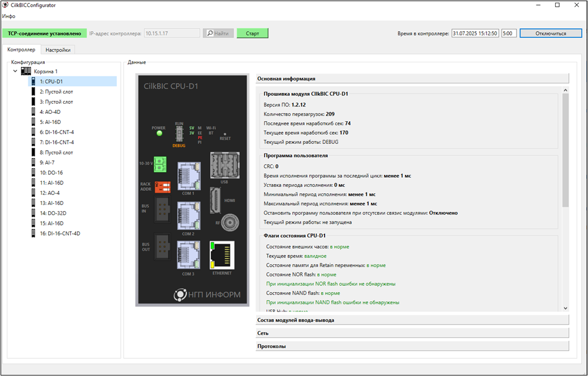Click the BUS OUT connector
588x376 pixels.
pyautogui.click(x=163, y=247)
